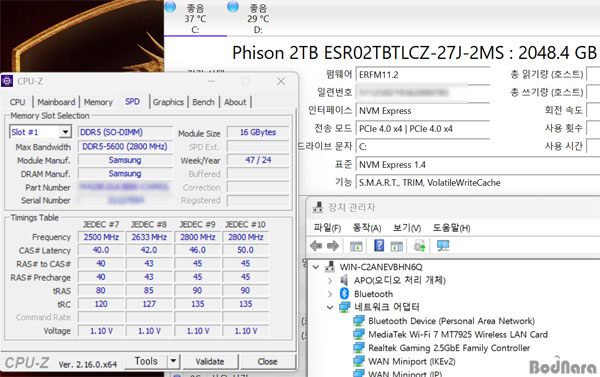
Task: Switch to the CPU tab in CPU-Z
Action: [18, 102]
